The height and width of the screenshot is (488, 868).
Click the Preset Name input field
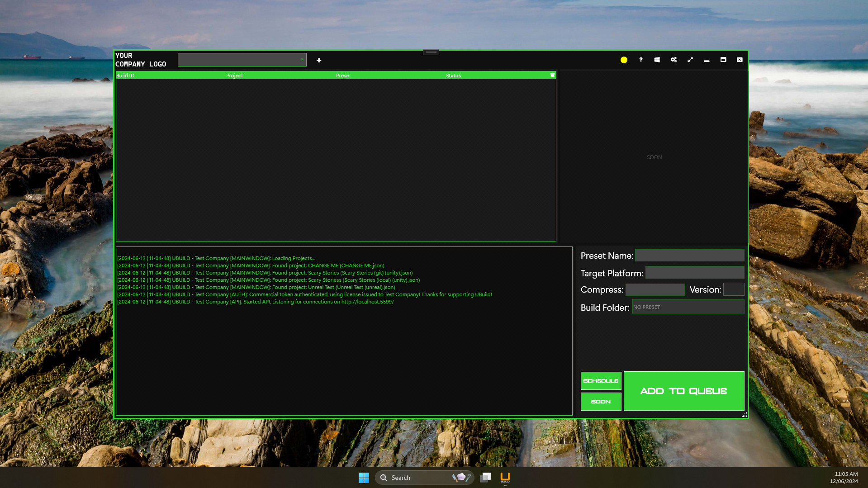pos(689,256)
